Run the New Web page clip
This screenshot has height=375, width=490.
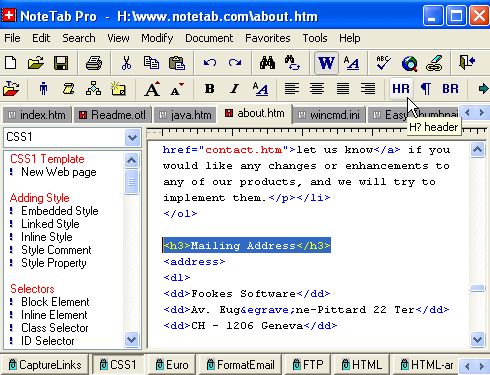coord(59,172)
